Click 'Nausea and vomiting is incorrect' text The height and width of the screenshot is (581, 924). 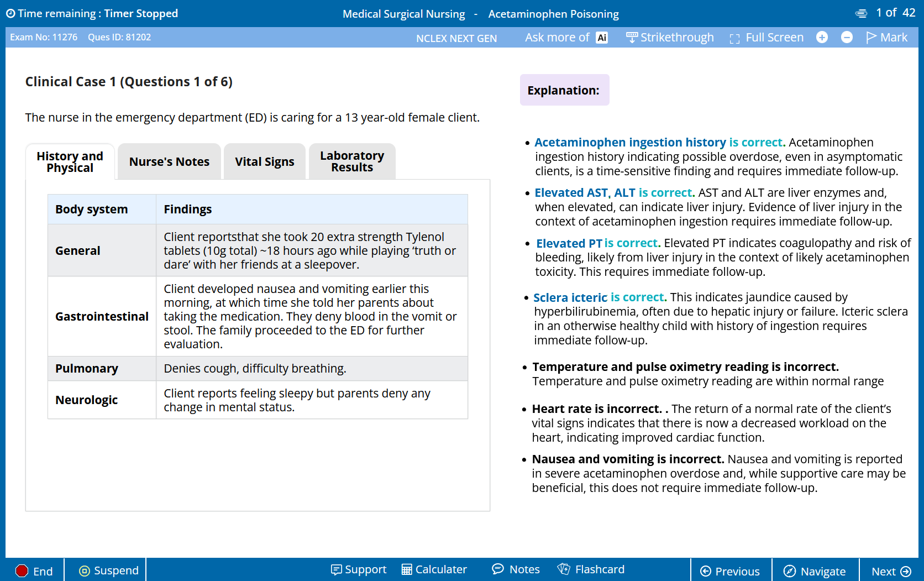pyautogui.click(x=628, y=459)
